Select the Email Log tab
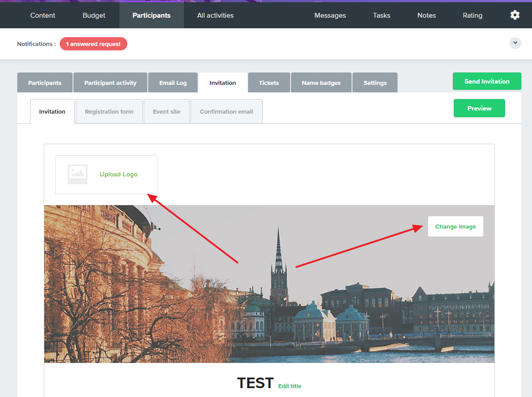 pos(173,83)
